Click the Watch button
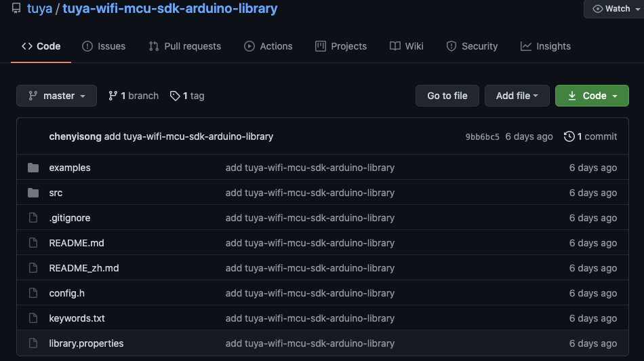This screenshot has width=644, height=361. (x=613, y=9)
